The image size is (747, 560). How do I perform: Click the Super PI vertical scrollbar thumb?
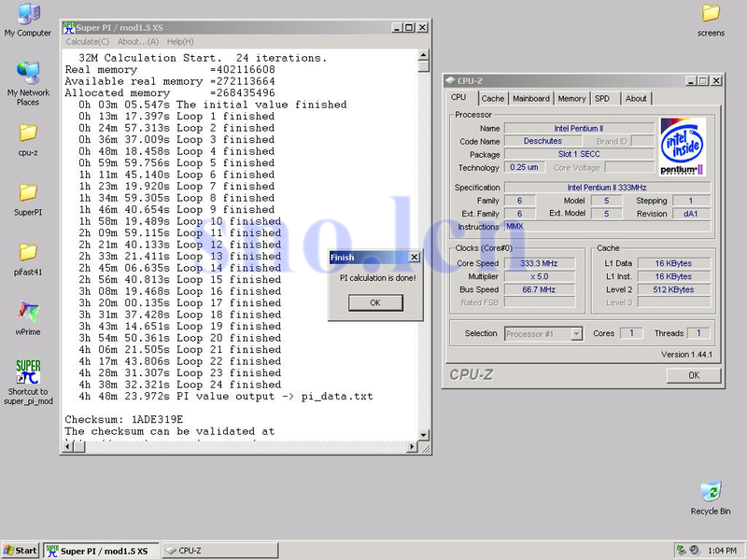click(x=424, y=66)
